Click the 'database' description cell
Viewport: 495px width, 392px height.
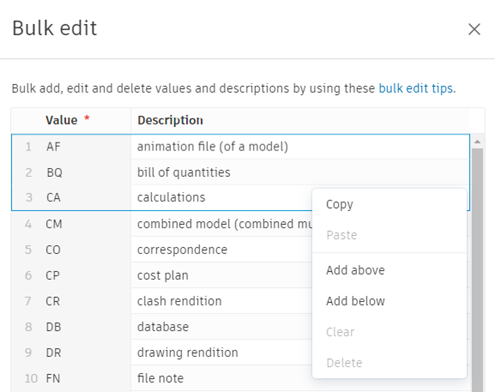pyautogui.click(x=222, y=327)
